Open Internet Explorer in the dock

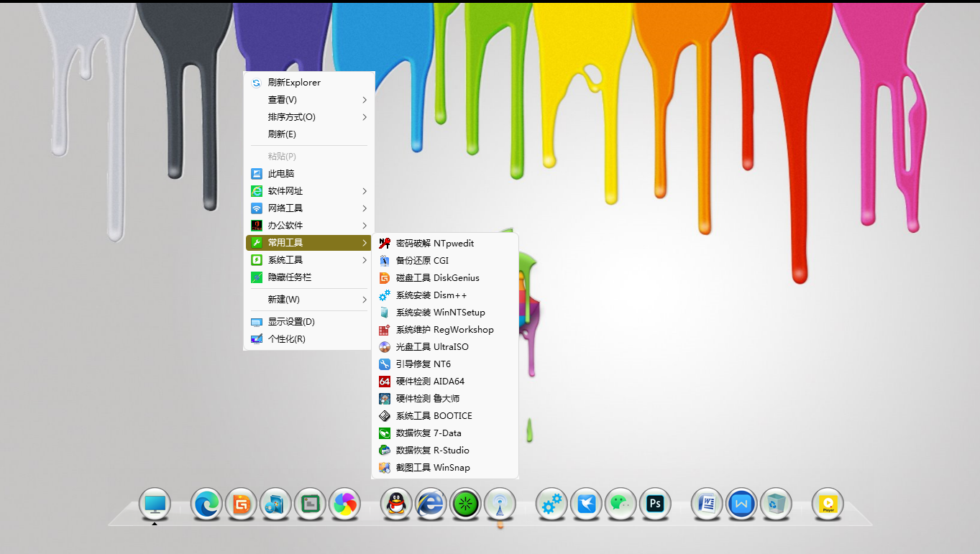tap(431, 504)
